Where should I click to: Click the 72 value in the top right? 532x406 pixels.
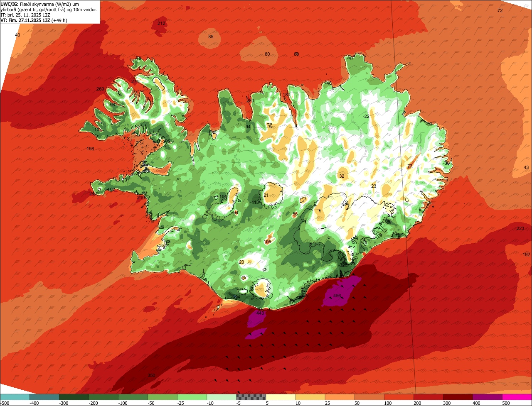coord(500,10)
